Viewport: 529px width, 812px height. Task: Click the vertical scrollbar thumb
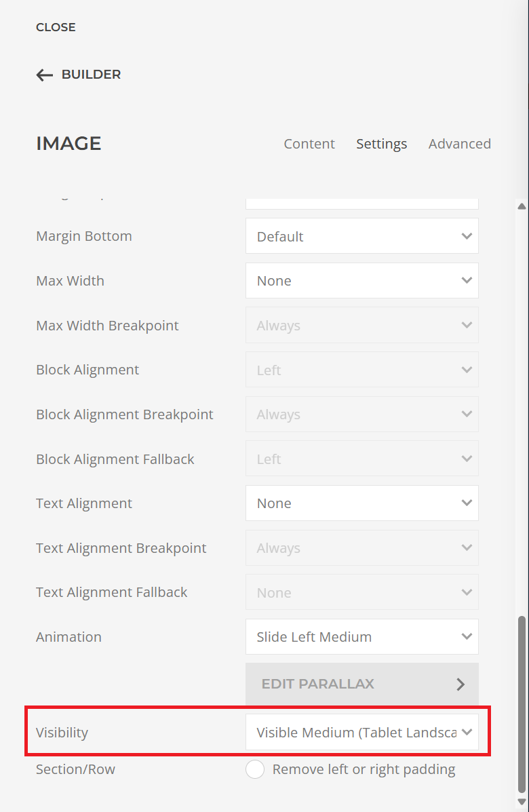pos(521,705)
